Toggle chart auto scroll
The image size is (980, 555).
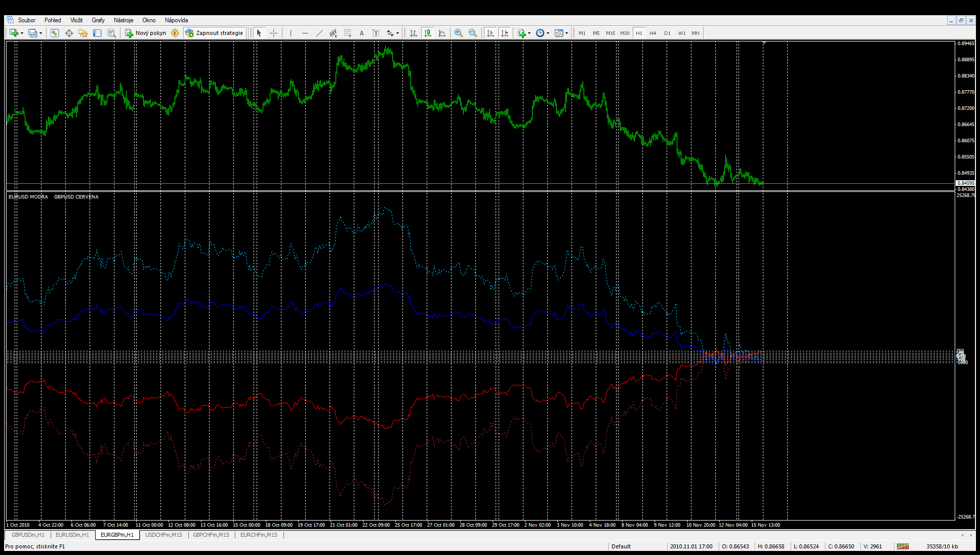point(490,33)
